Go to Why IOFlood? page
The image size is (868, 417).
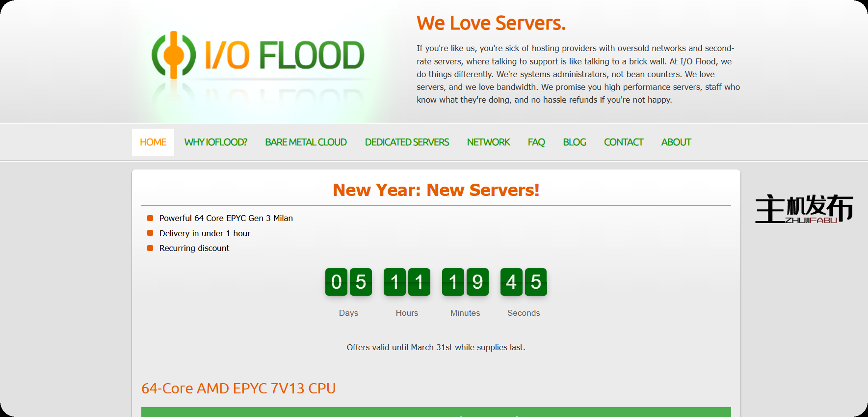point(215,142)
